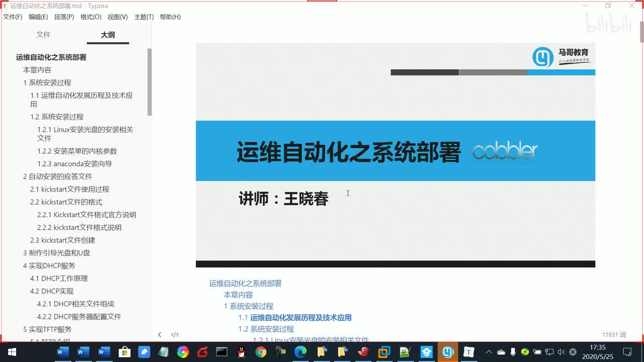
Task: Show hidden tray icons chevron
Action: [489, 352]
